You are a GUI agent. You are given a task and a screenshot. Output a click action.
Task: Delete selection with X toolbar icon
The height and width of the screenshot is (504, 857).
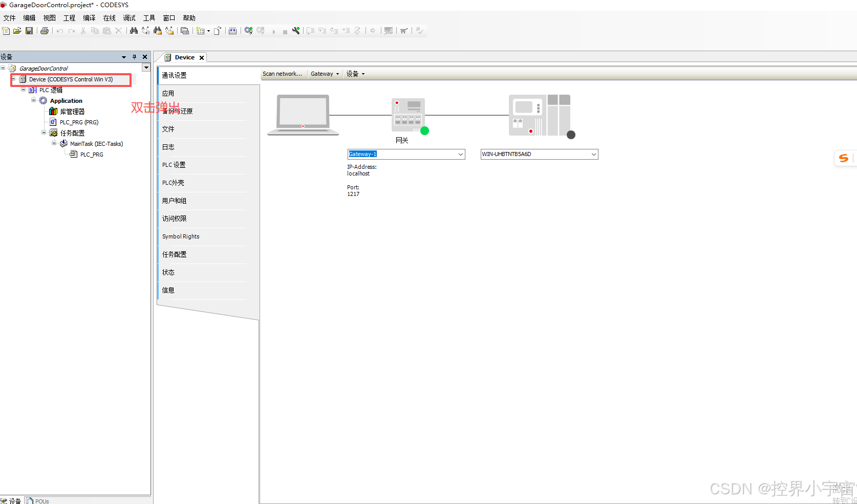pyautogui.click(x=118, y=31)
